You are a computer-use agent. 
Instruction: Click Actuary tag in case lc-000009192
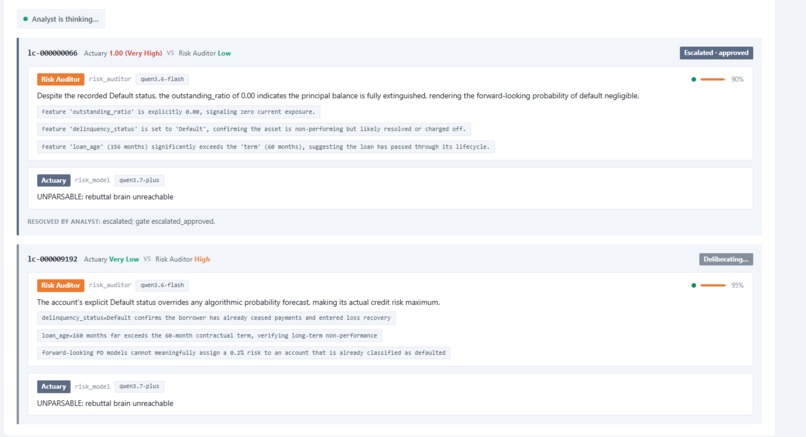click(x=53, y=387)
